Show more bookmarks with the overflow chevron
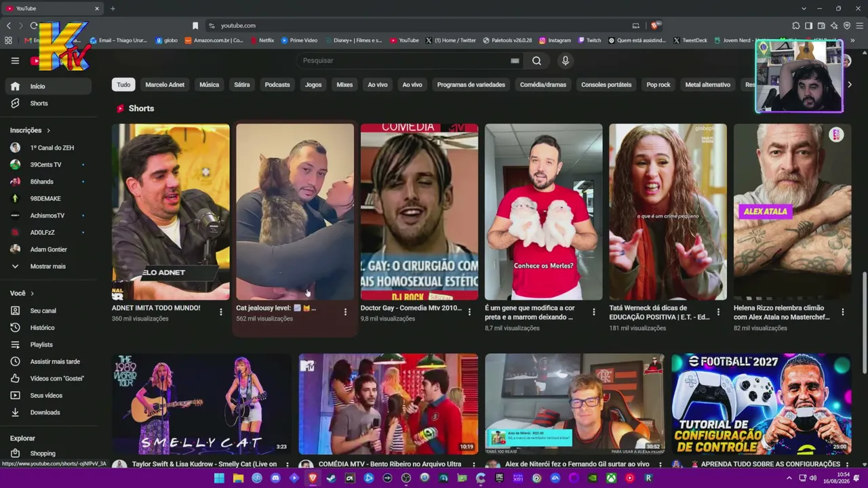 coord(852,40)
